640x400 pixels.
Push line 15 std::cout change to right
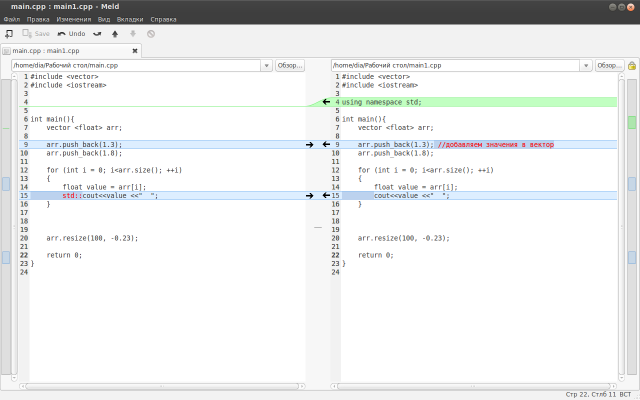[x=309, y=196]
